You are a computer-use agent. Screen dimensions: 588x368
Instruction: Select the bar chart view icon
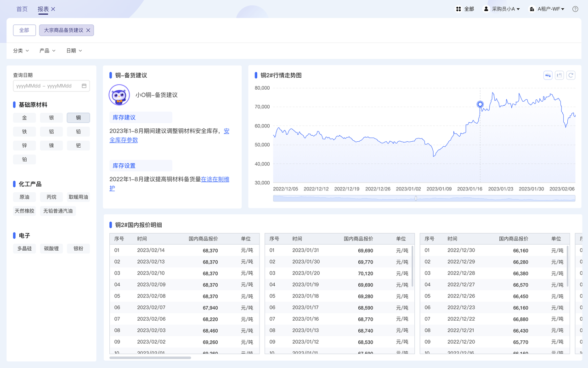[x=560, y=75]
